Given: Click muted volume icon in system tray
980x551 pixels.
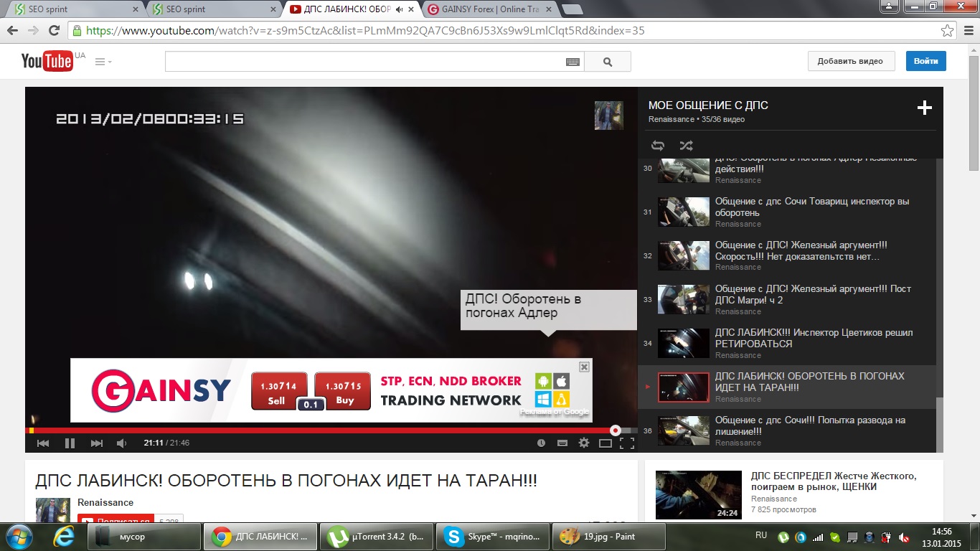Looking at the screenshot, I should point(903,537).
